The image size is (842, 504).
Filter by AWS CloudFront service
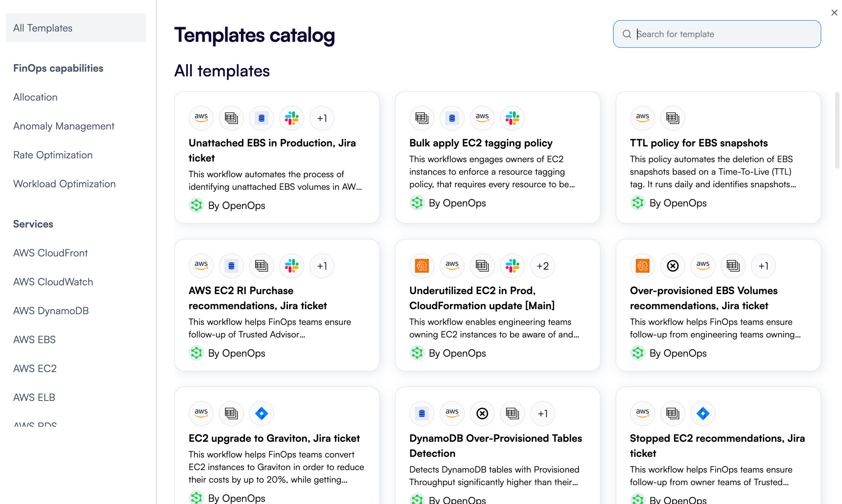(x=51, y=253)
